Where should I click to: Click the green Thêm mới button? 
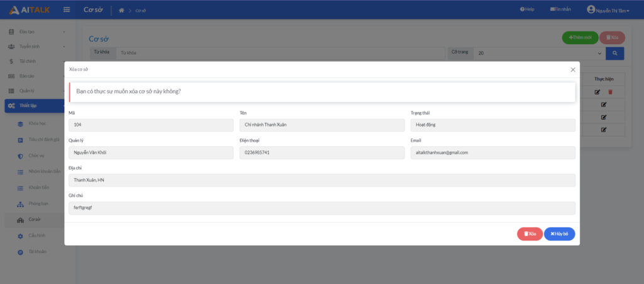pos(579,38)
